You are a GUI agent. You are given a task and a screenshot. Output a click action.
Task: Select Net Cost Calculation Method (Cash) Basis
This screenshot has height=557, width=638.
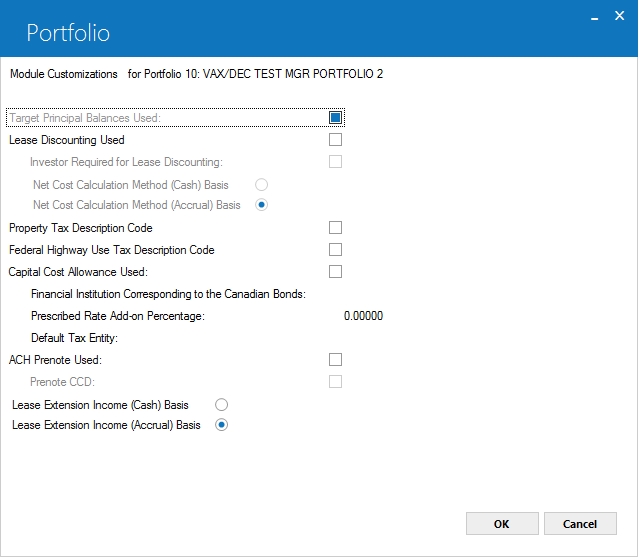[261, 185]
